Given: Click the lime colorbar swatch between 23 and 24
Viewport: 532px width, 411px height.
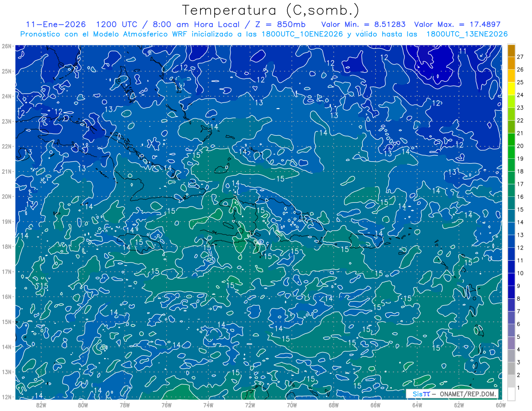Looking at the screenshot, I should [x=511, y=101].
